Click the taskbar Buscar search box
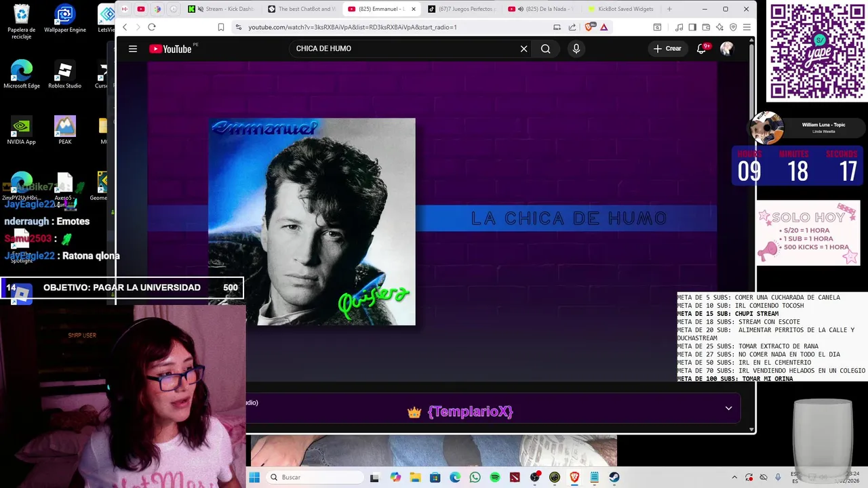This screenshot has height=488, width=868. (315, 477)
